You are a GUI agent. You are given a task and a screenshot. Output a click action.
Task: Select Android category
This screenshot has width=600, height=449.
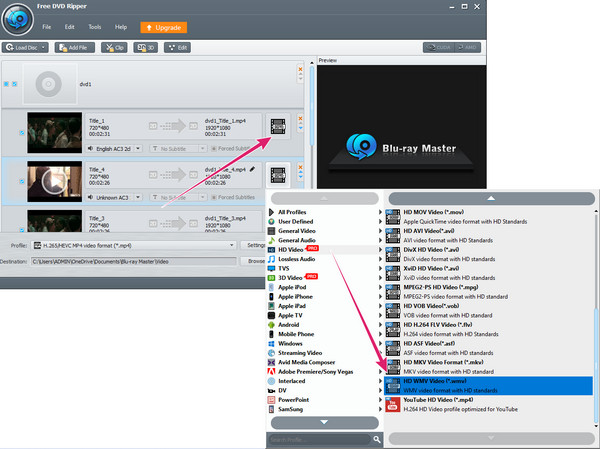(x=325, y=325)
